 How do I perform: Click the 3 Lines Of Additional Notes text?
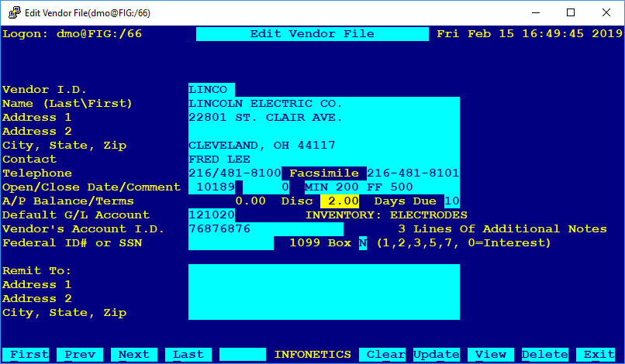click(x=502, y=229)
